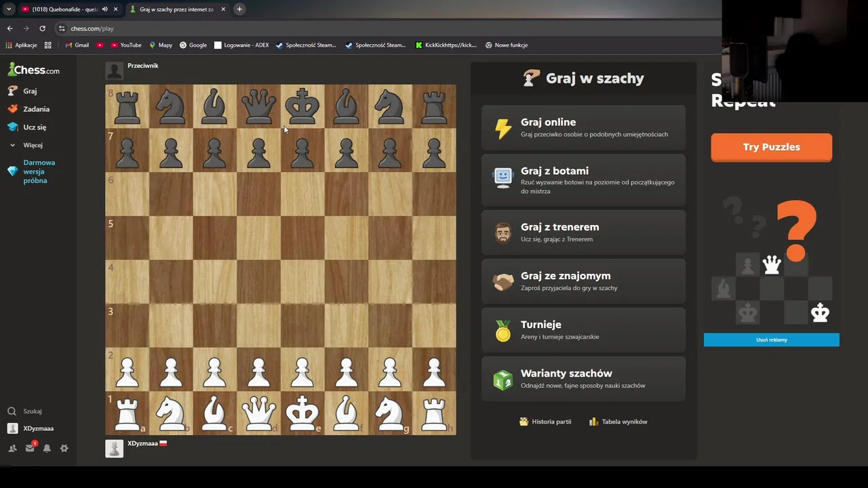Screen dimensions: 868x488
Task: Open messages envelope with notification badge
Action: [30, 448]
